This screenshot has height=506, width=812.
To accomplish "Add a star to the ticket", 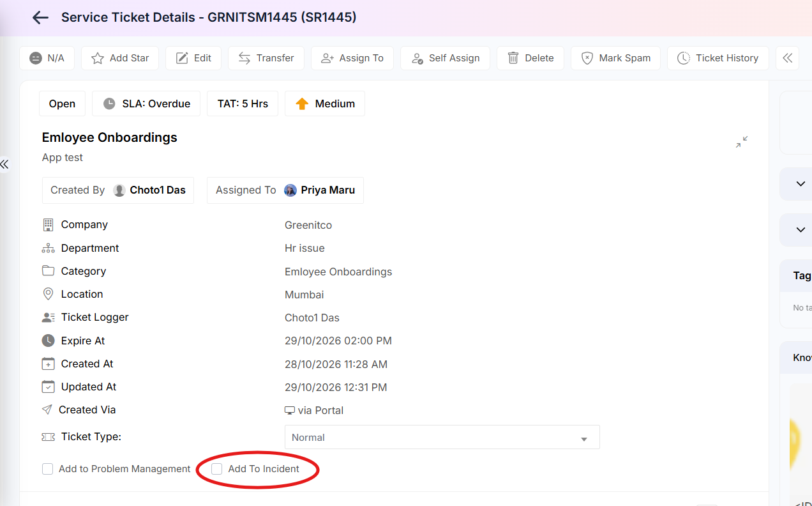I will (x=120, y=58).
